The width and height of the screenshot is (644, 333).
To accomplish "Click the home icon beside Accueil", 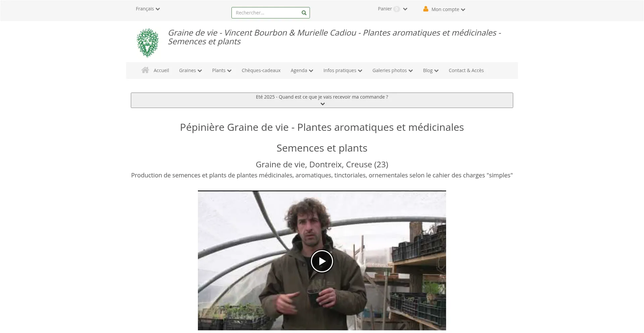I will click(x=145, y=70).
